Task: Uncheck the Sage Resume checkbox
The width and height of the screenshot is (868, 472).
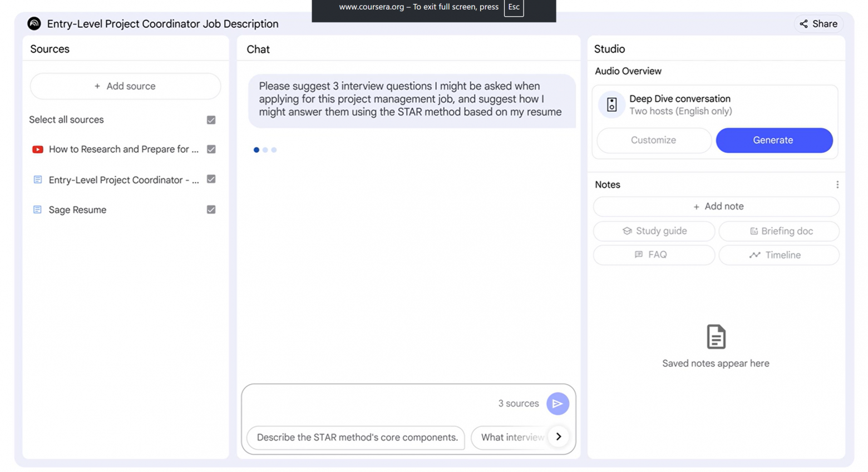Action: click(211, 210)
